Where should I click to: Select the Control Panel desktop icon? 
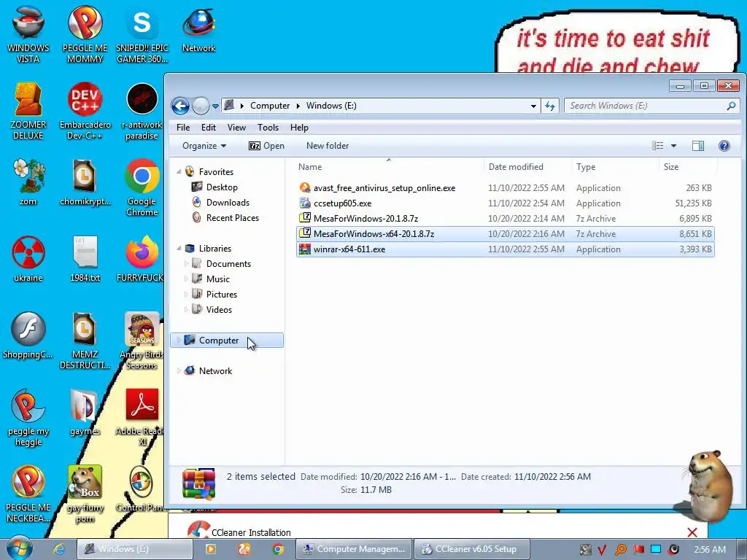(x=141, y=489)
